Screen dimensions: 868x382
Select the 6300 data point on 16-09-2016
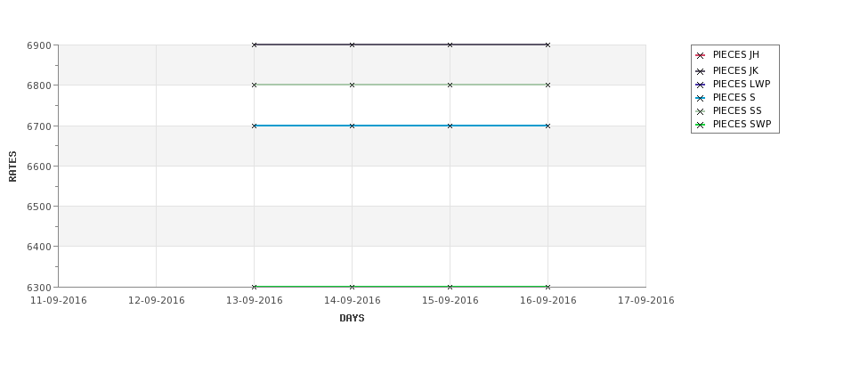click(548, 287)
